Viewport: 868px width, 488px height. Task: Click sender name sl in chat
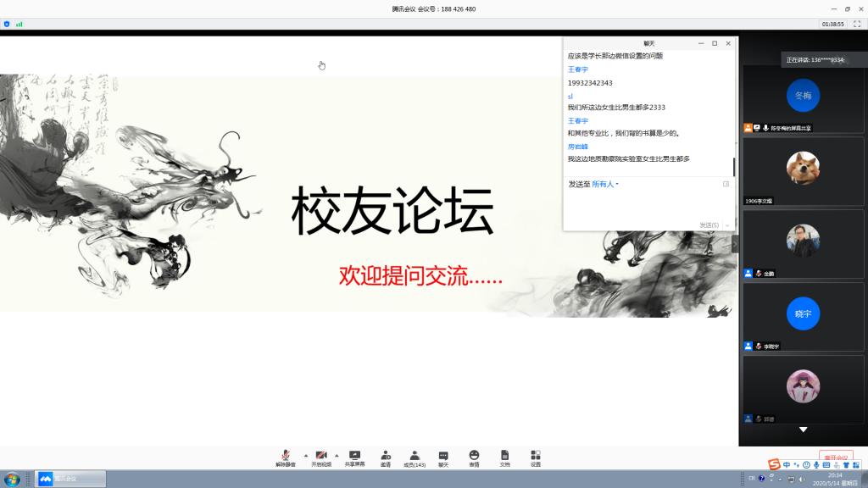click(570, 97)
